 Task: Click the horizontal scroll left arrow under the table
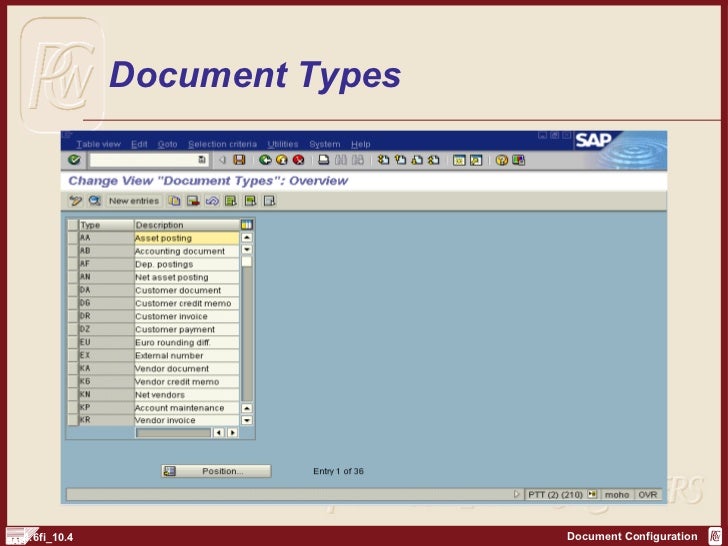218,433
